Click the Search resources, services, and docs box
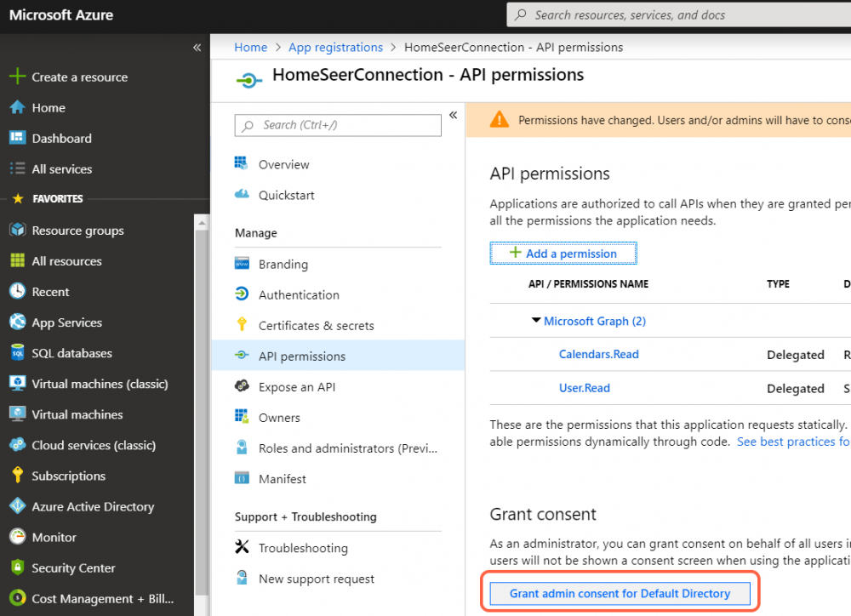The width and height of the screenshot is (851, 616). [681, 14]
